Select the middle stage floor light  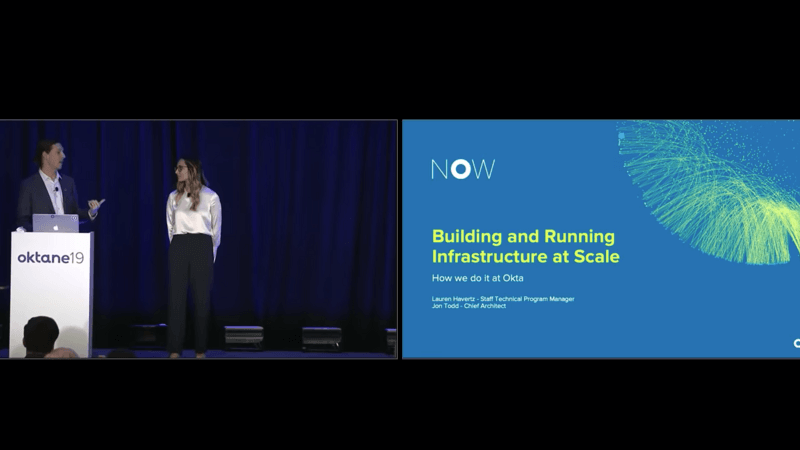click(x=243, y=337)
